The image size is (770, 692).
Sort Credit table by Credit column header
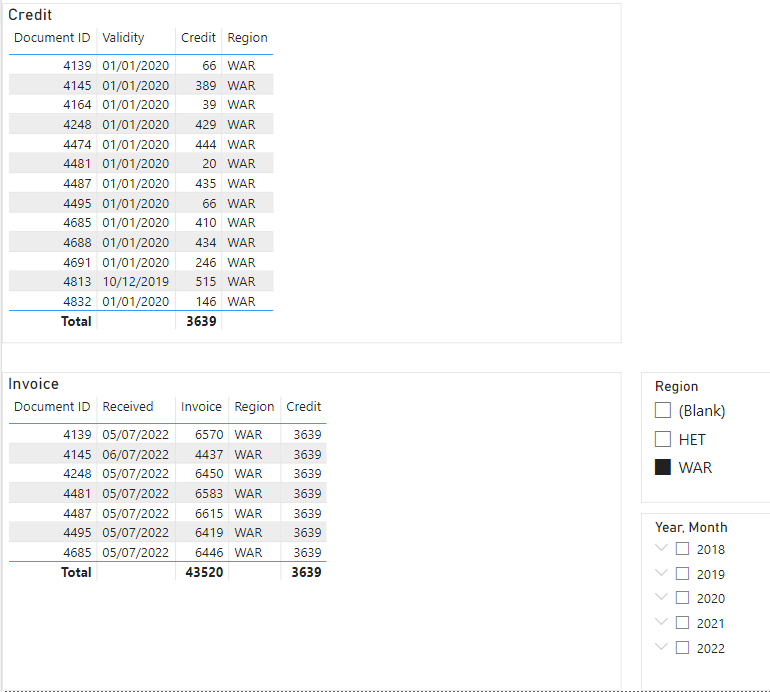[198, 38]
